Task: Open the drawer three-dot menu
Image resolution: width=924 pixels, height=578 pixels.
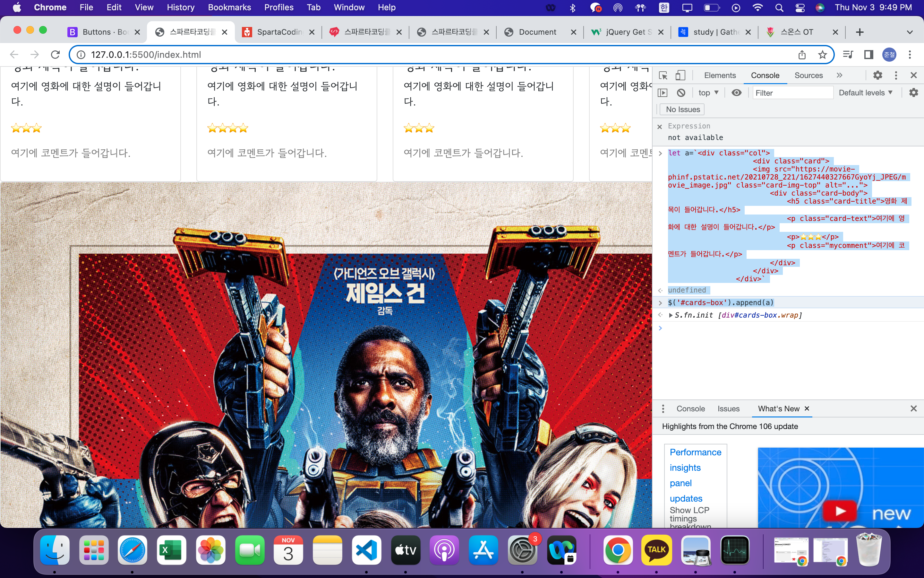Action: (663, 409)
